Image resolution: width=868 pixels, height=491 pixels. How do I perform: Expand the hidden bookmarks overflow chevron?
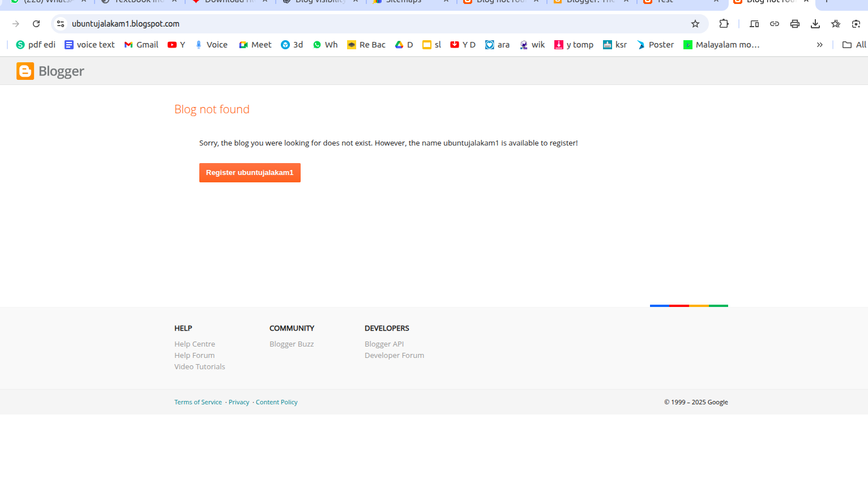pos(819,45)
